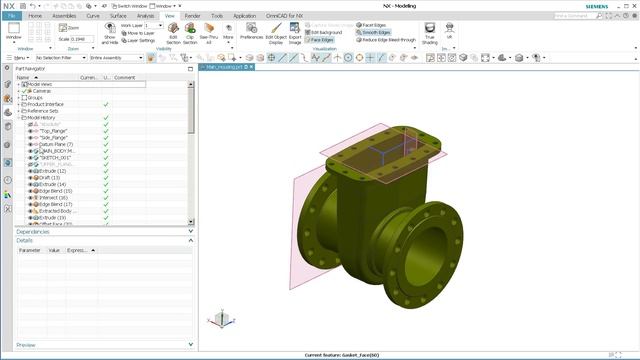
Task: Toggle Face Edges option
Action: click(x=319, y=40)
